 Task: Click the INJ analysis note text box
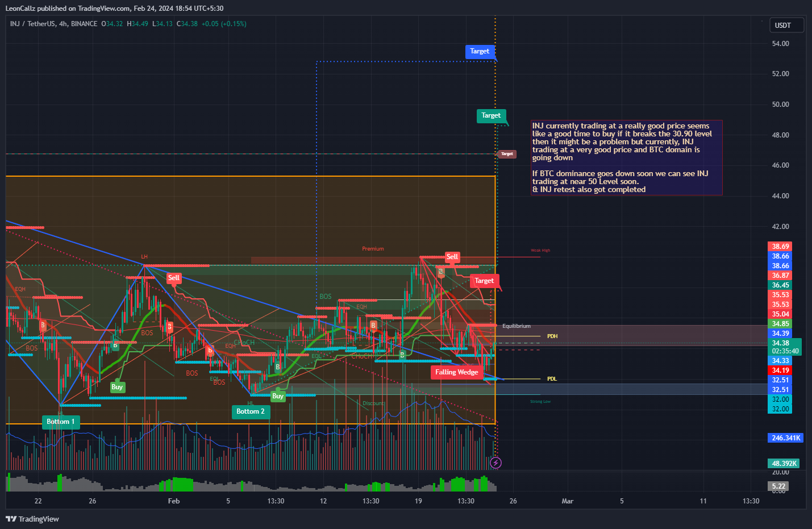[626, 157]
